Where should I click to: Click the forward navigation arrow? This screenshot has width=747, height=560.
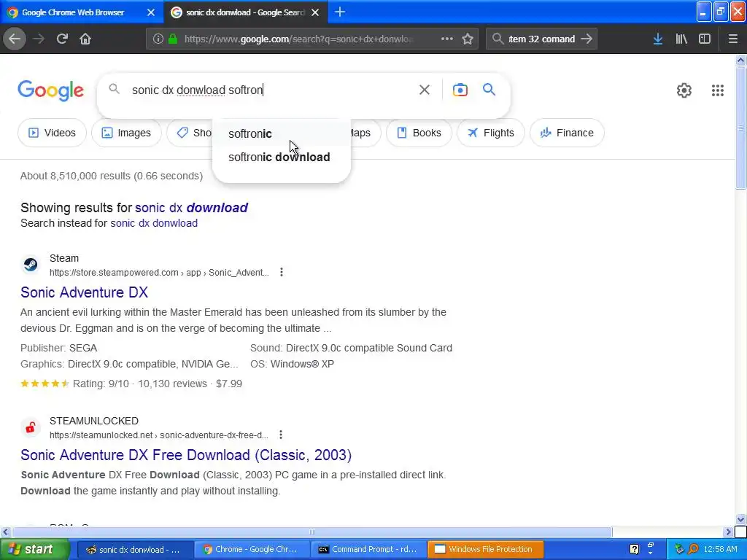coord(39,39)
